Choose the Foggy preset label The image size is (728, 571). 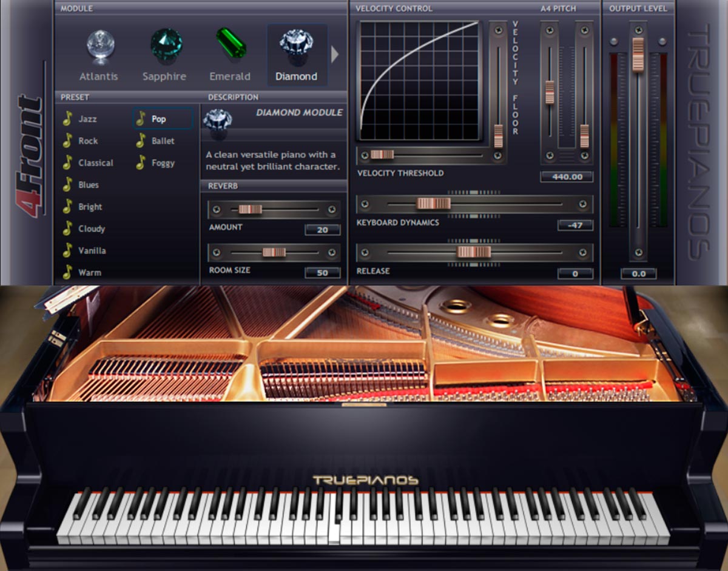[163, 163]
